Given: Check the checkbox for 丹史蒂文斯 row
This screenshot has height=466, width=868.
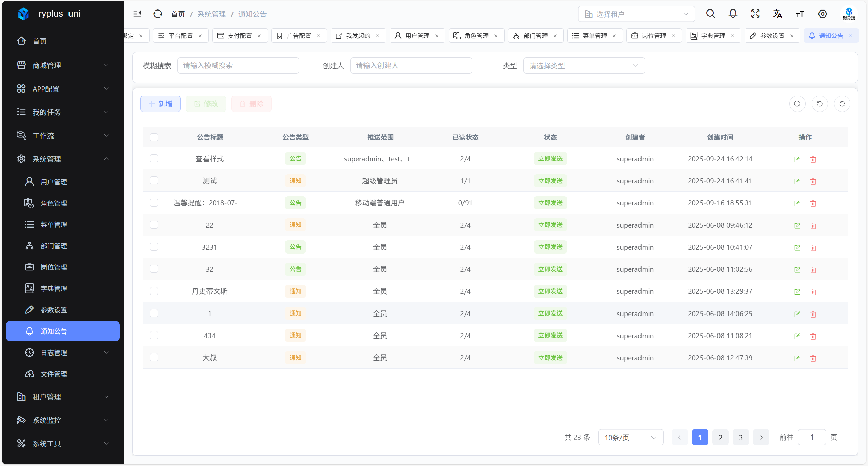Looking at the screenshot, I should pos(154,291).
